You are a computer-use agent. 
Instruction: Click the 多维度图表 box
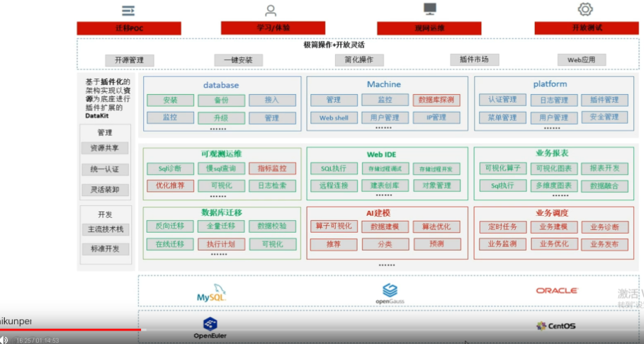tap(553, 186)
